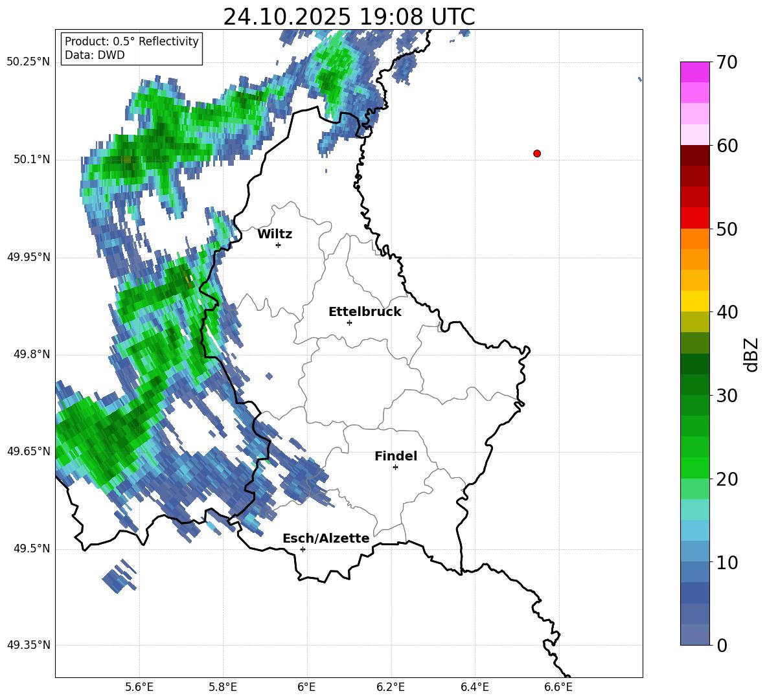The width and height of the screenshot is (767, 700).
Task: Click the 49.65°N latitude label
Action: 29,451
